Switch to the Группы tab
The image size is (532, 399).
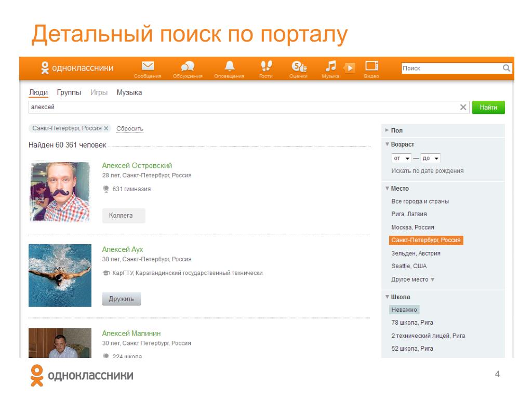(69, 92)
